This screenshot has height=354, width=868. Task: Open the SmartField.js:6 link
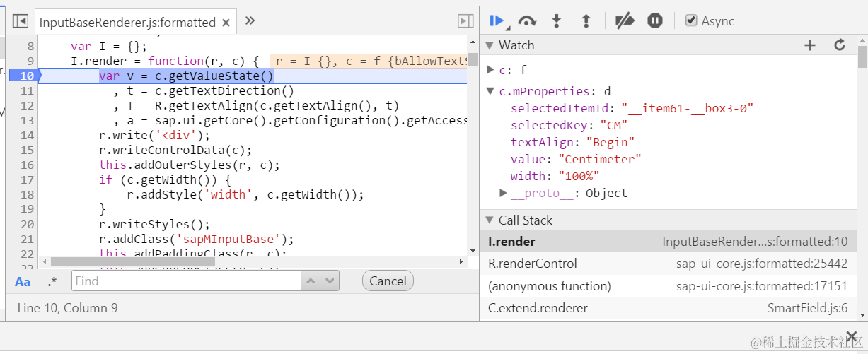point(808,308)
